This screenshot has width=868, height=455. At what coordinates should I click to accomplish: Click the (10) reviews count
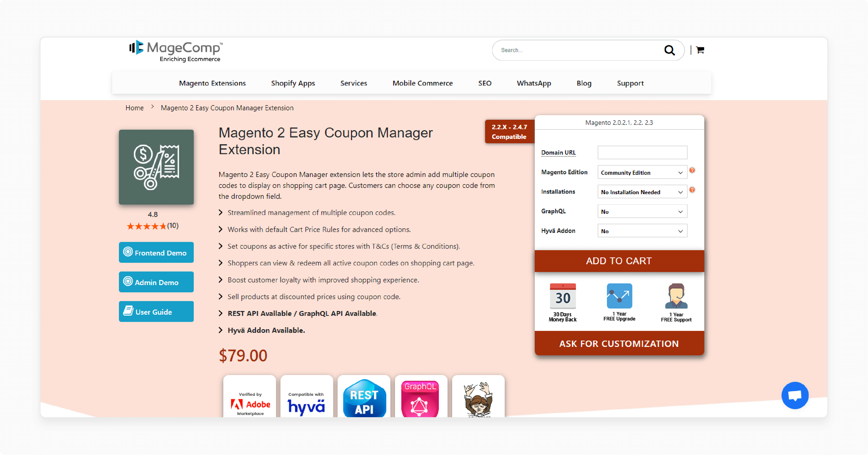tap(173, 226)
